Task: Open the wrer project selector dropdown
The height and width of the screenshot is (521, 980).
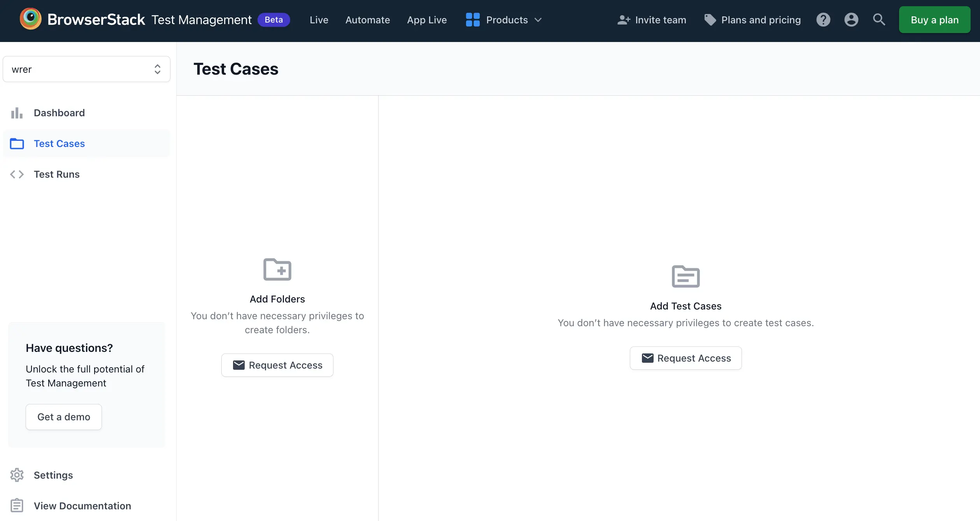Action: click(86, 69)
